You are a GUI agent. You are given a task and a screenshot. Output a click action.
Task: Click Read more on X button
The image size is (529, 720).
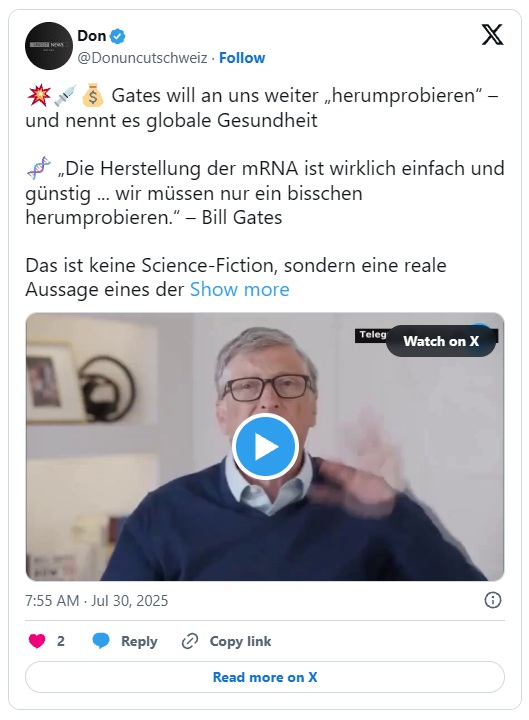pyautogui.click(x=265, y=677)
